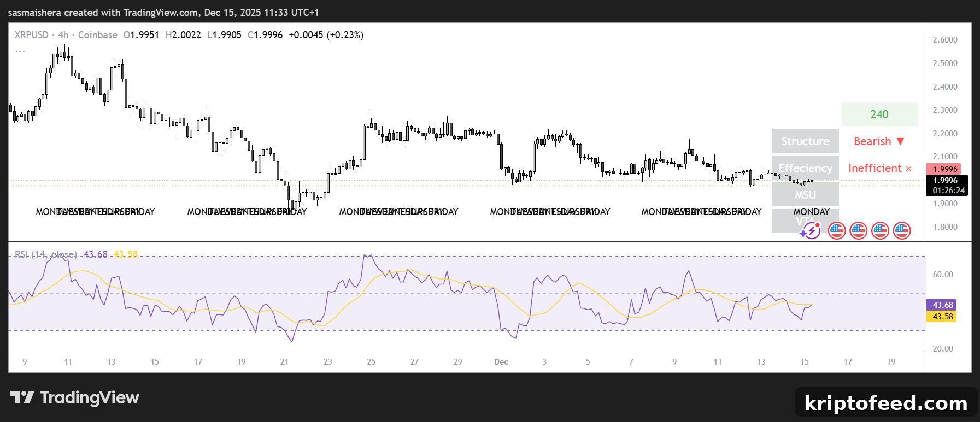
Task: Click the MSU label cell
Action: point(805,194)
